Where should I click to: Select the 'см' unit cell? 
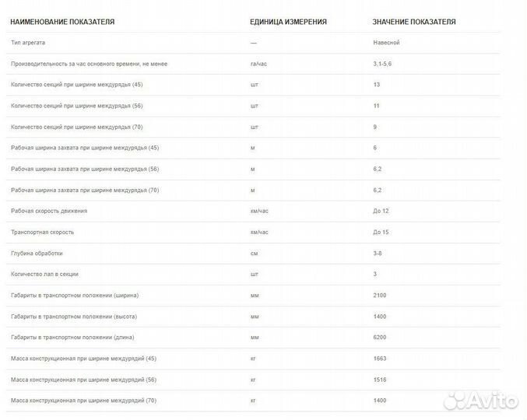coord(255,254)
